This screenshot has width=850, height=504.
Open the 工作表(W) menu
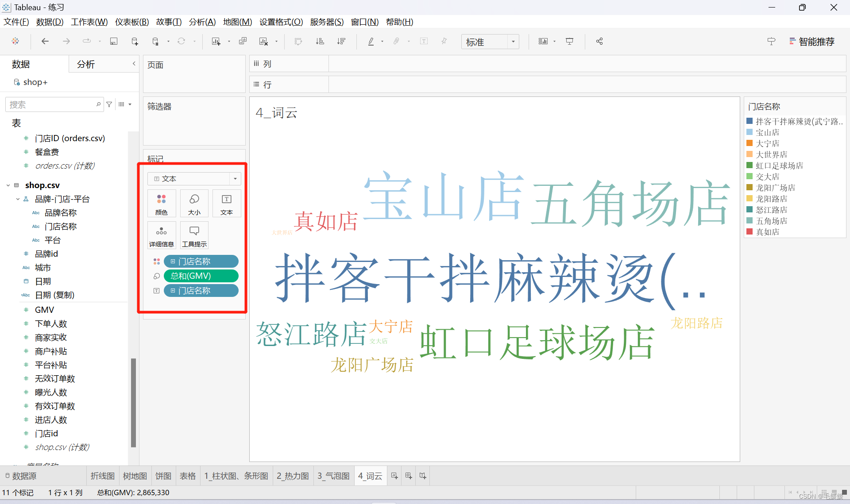(x=89, y=22)
